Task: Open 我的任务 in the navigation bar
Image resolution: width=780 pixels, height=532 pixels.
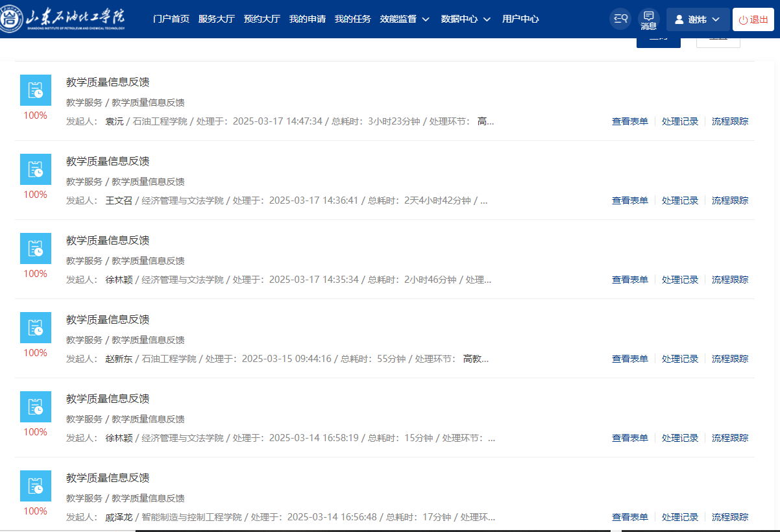Action: pos(353,19)
